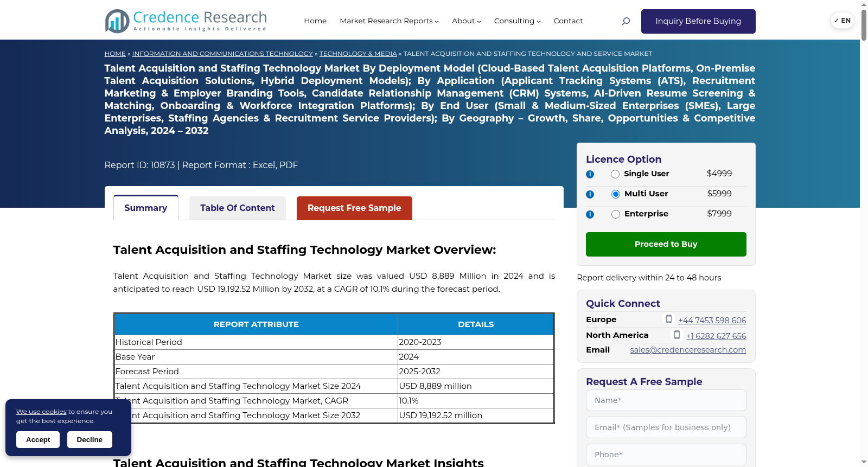Image resolution: width=868 pixels, height=467 pixels.
Task: Open the search magnifier icon
Action: 626,21
